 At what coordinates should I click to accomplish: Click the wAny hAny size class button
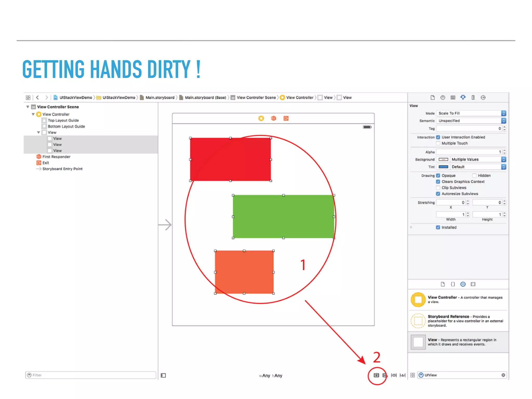(270, 376)
